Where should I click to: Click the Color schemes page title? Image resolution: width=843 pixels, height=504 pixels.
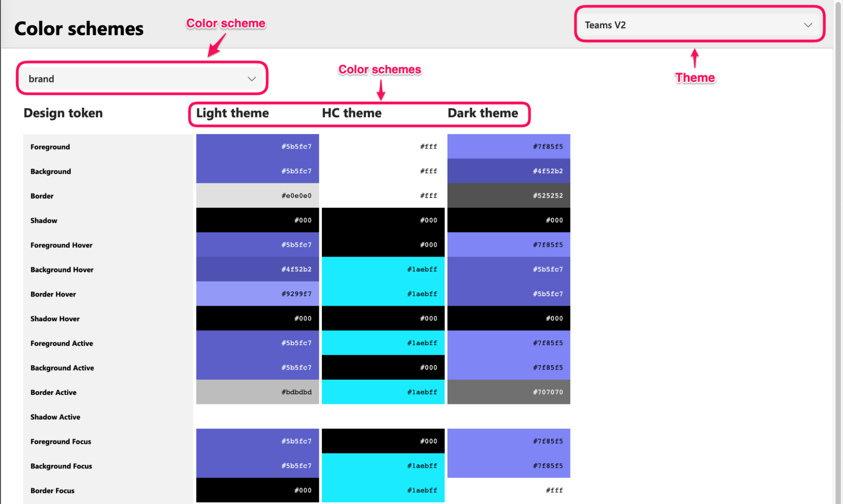click(x=78, y=28)
